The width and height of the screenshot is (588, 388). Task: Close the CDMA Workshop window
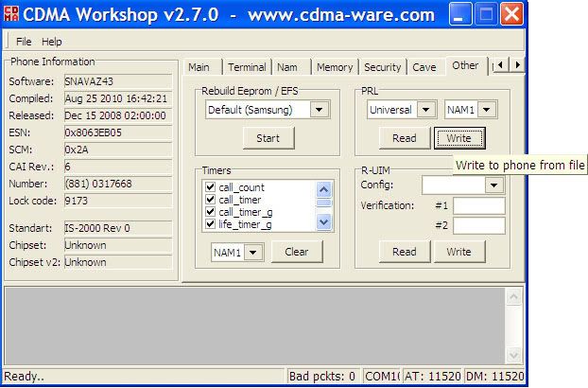click(511, 14)
